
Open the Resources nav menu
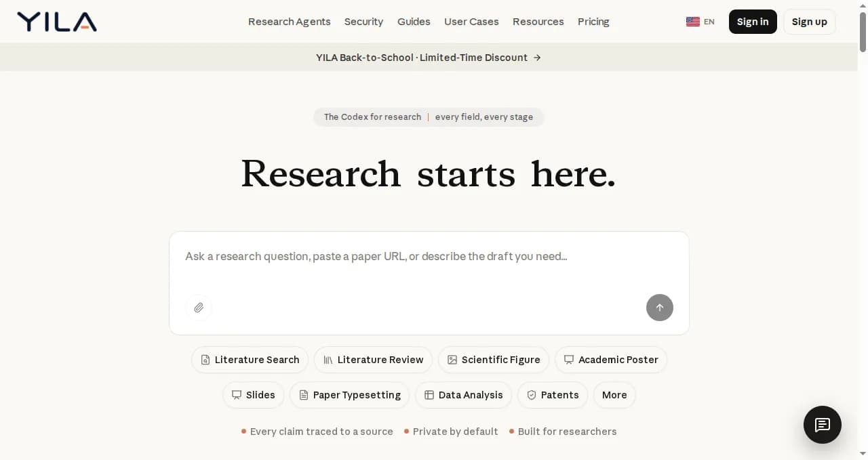[x=538, y=22]
